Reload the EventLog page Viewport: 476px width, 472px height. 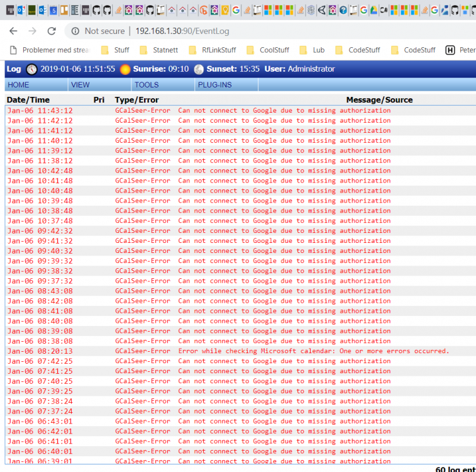pos(52,31)
